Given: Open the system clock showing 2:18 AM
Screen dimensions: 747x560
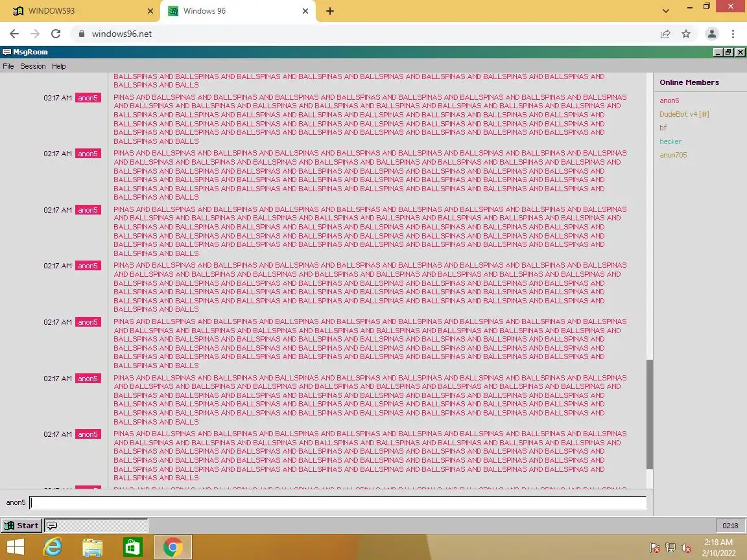Looking at the screenshot, I should coord(718,548).
